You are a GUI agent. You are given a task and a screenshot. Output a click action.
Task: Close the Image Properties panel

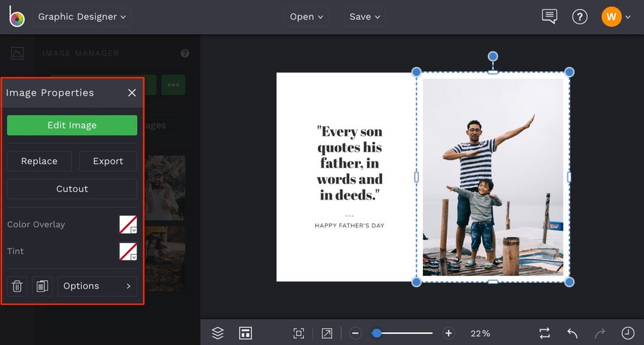click(132, 93)
